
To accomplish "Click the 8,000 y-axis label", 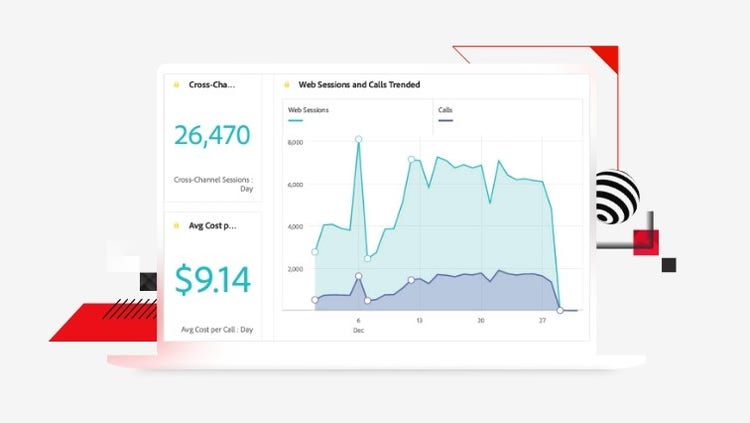I will coord(294,143).
